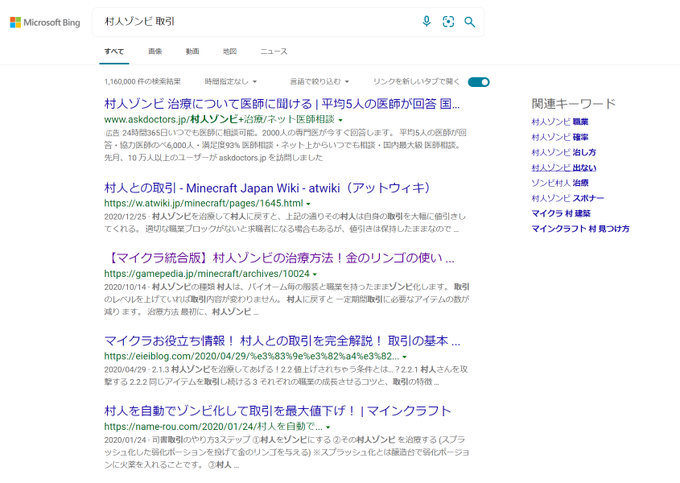The image size is (680, 483).
Task: Open askdoctors ad result about 村人ゾンビ 治療
Action: pos(282,104)
